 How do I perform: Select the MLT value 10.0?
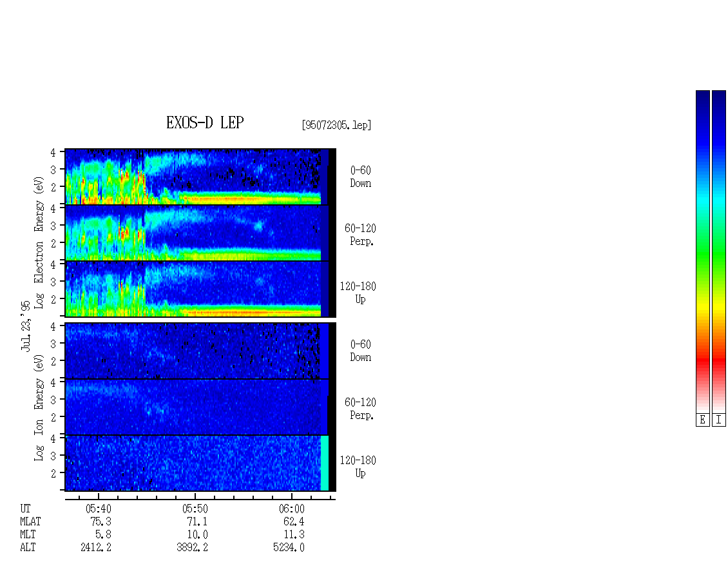pos(198,535)
